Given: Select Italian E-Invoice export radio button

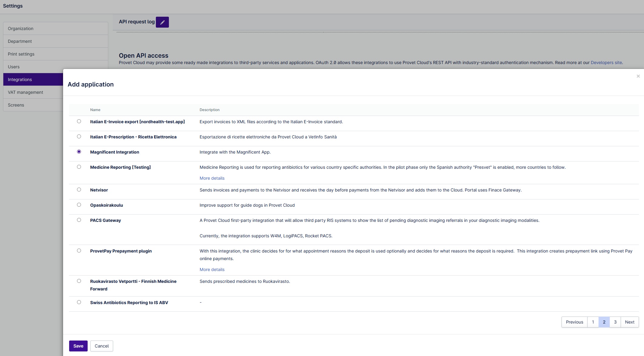Looking at the screenshot, I should tap(79, 121).
